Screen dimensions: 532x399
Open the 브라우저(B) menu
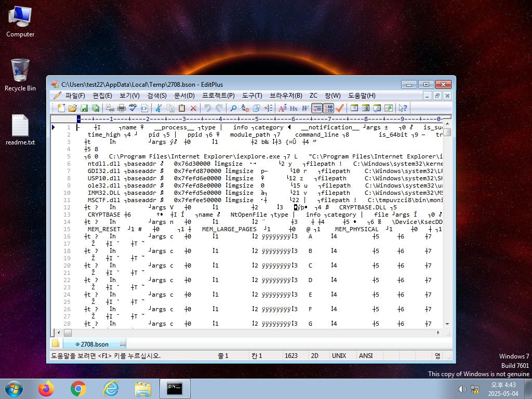point(286,96)
